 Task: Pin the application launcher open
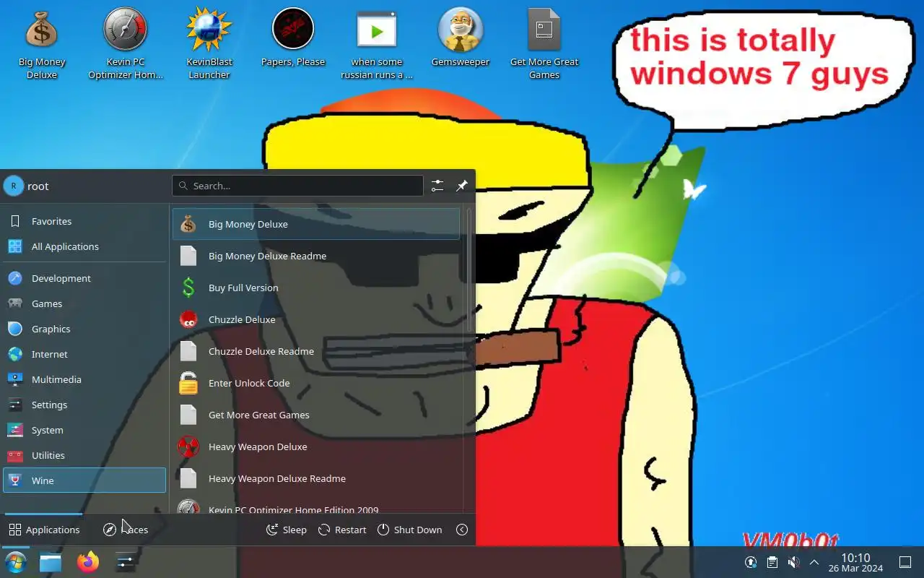(462, 186)
